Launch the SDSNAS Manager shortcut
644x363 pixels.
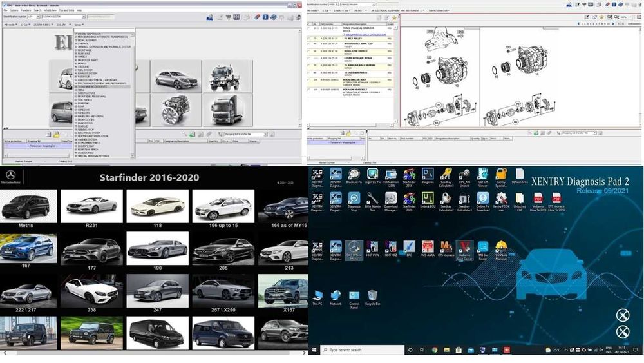click(x=501, y=251)
